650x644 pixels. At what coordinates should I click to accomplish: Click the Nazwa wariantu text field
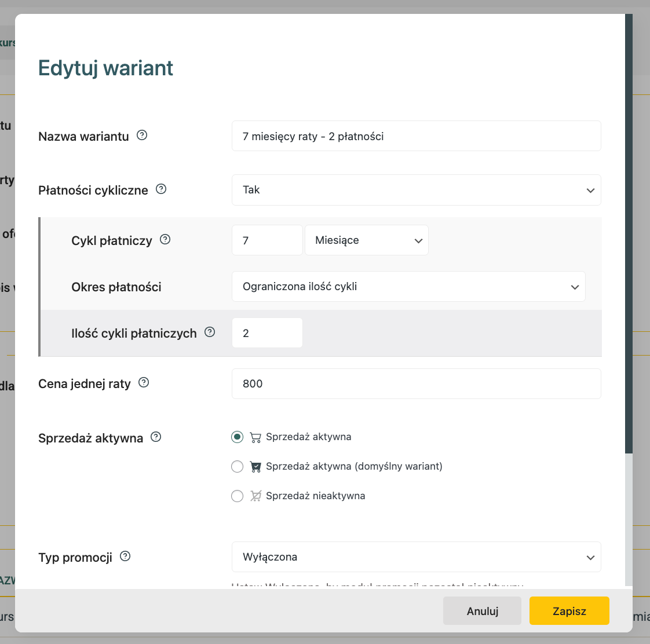coord(416,136)
